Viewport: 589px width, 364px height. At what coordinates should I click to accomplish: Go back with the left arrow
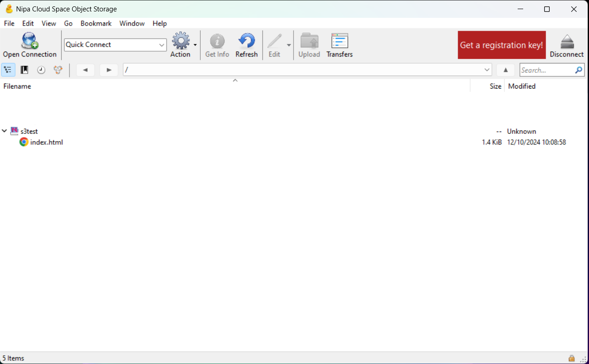coord(86,70)
